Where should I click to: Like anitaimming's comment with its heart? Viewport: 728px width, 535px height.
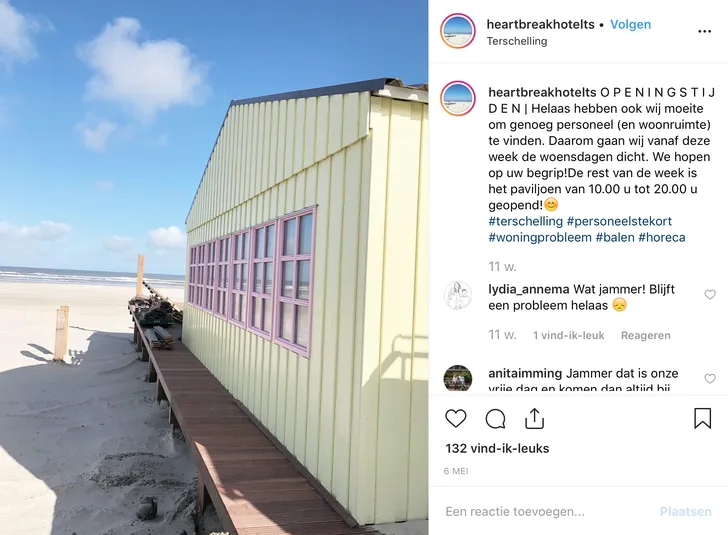[710, 378]
